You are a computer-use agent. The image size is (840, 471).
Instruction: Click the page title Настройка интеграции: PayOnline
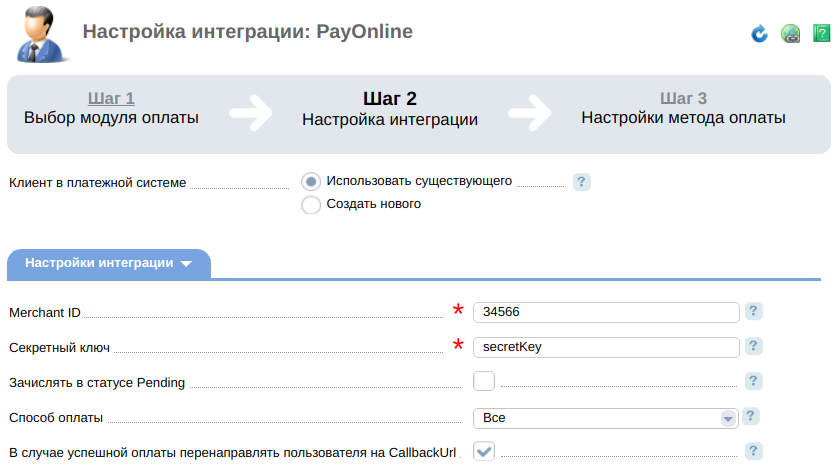248,32
